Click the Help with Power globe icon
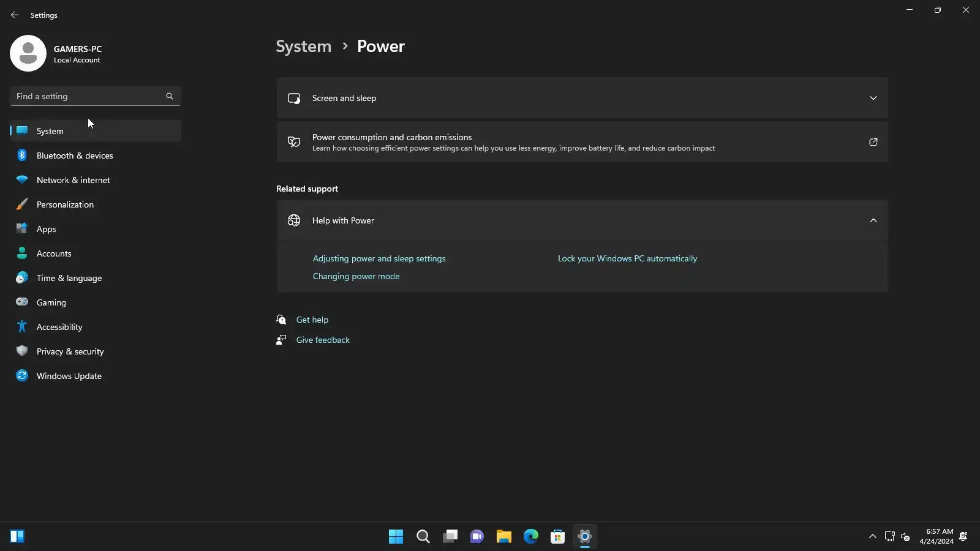 [x=294, y=220]
